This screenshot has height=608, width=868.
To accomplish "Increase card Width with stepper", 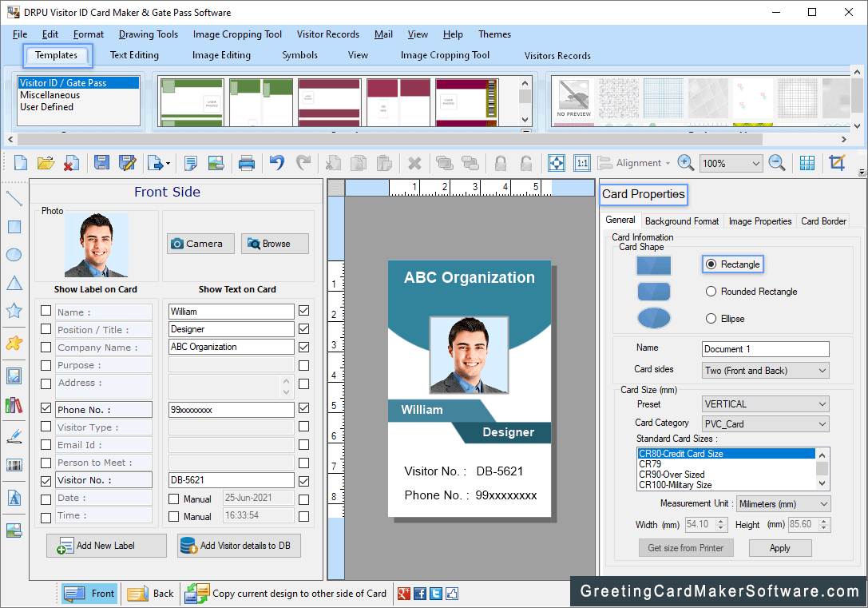I will 721,521.
